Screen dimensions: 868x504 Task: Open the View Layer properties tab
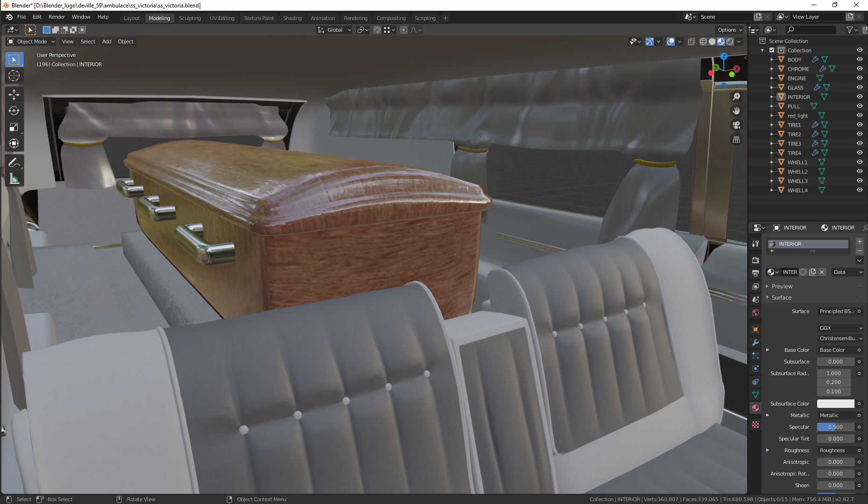tap(756, 287)
